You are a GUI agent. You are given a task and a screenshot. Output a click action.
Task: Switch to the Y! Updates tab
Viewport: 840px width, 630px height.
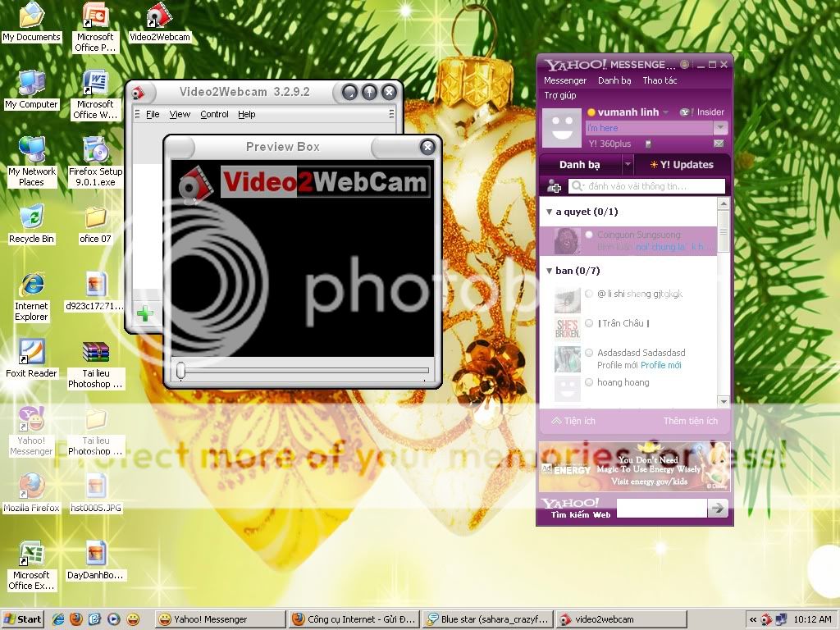(682, 165)
